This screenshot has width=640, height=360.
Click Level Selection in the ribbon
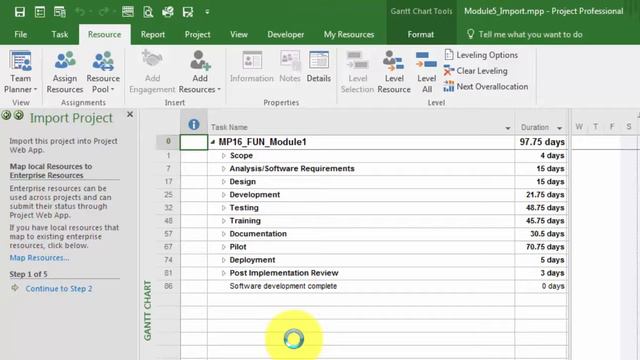[x=357, y=72]
